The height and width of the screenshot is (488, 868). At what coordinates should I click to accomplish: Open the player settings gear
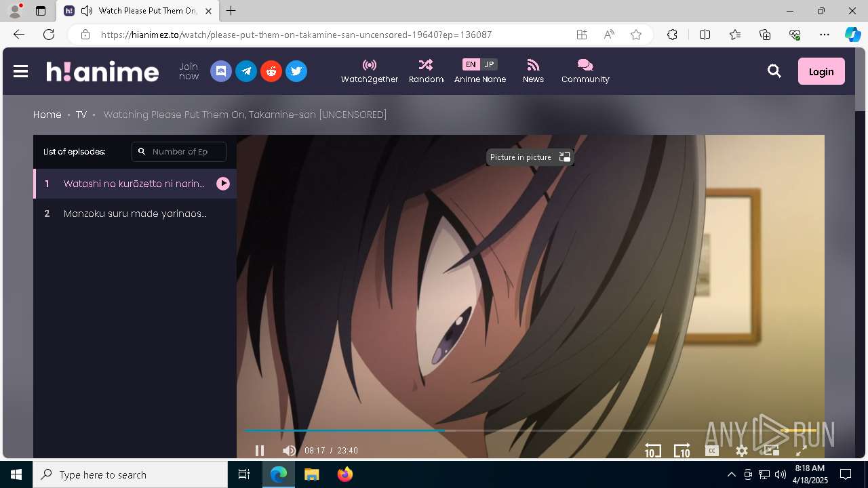pyautogui.click(x=742, y=451)
